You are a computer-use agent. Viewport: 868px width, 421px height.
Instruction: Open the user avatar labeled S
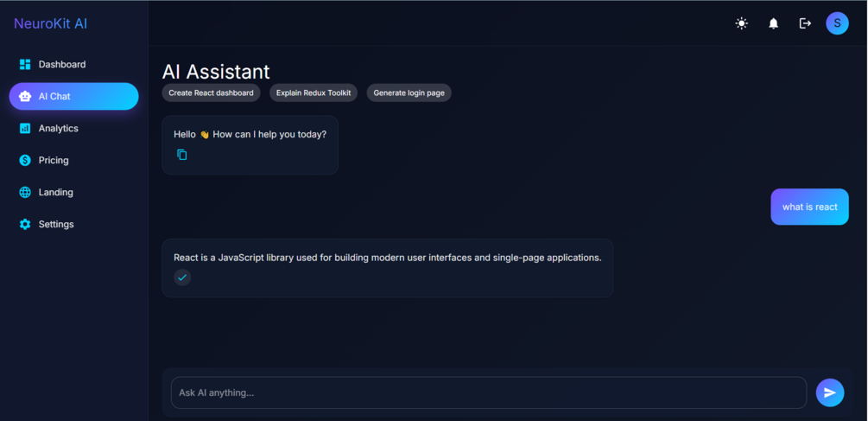click(x=837, y=23)
